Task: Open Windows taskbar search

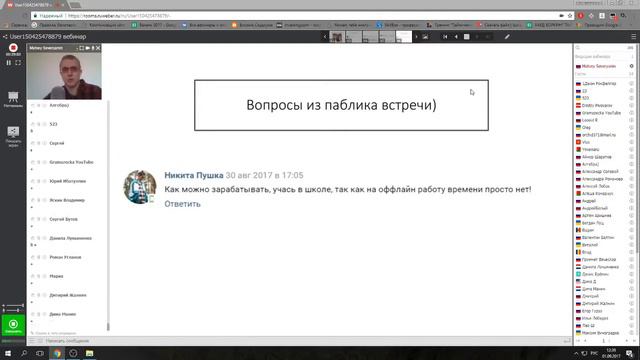Action: click(x=24, y=353)
